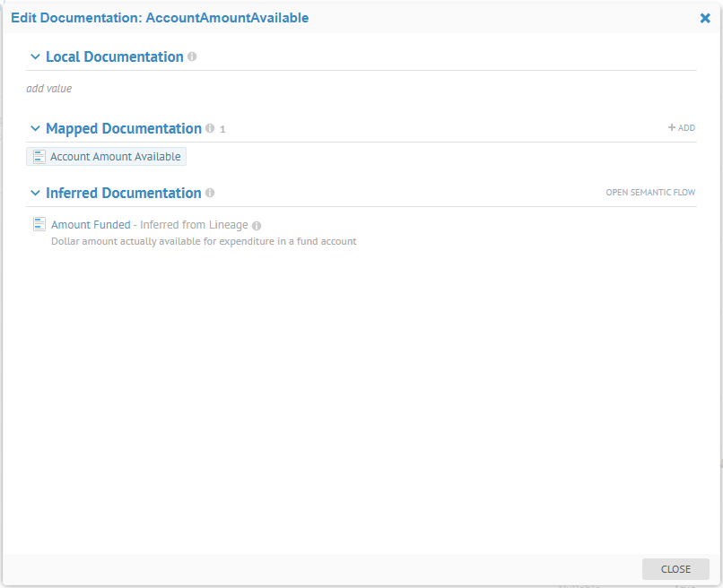The height and width of the screenshot is (588, 723).
Task: Click the Mapped Documentation info icon
Action: click(x=210, y=128)
